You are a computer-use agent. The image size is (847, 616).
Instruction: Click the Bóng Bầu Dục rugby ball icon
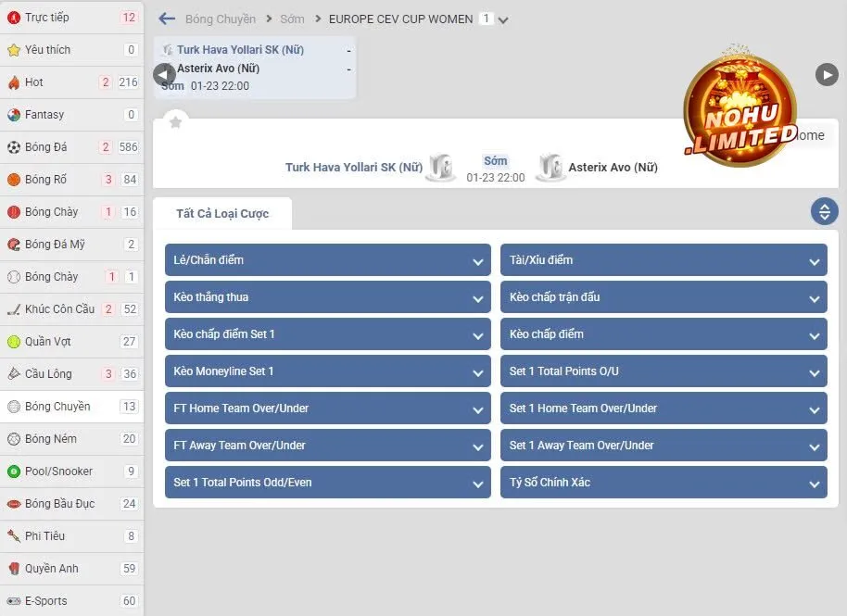tap(14, 504)
